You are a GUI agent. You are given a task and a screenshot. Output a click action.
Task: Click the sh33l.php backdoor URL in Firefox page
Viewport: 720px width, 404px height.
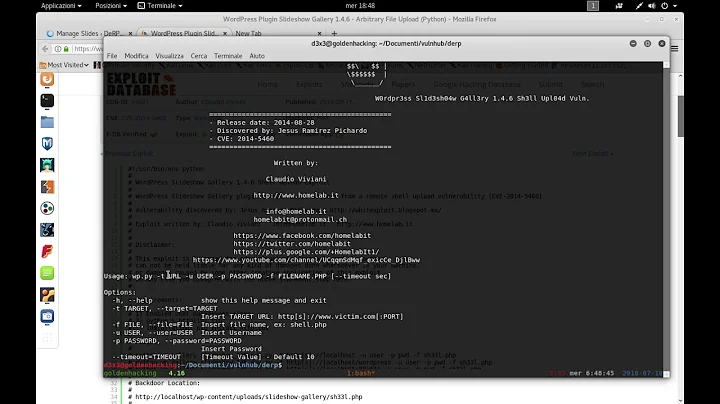tap(248, 397)
